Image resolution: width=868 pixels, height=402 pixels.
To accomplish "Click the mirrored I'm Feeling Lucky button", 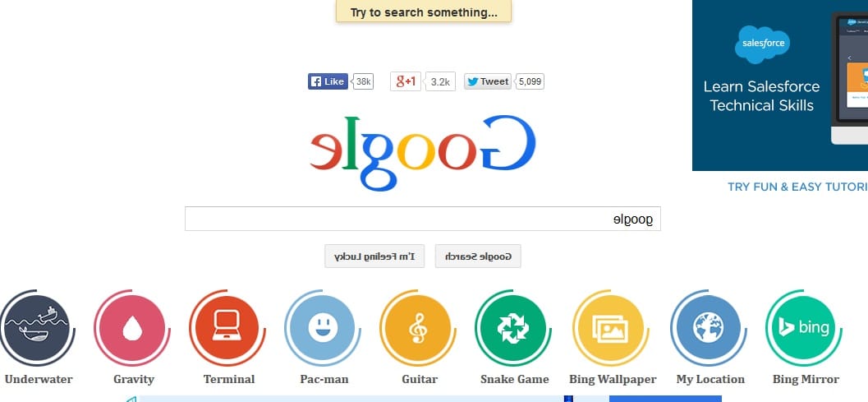I will tap(374, 256).
